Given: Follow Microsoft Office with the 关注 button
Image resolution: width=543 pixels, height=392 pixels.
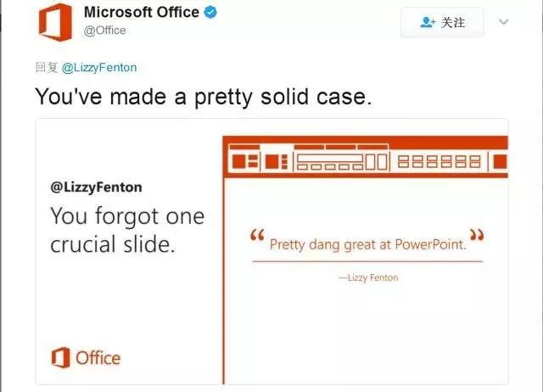Looking at the screenshot, I should pyautogui.click(x=442, y=23).
